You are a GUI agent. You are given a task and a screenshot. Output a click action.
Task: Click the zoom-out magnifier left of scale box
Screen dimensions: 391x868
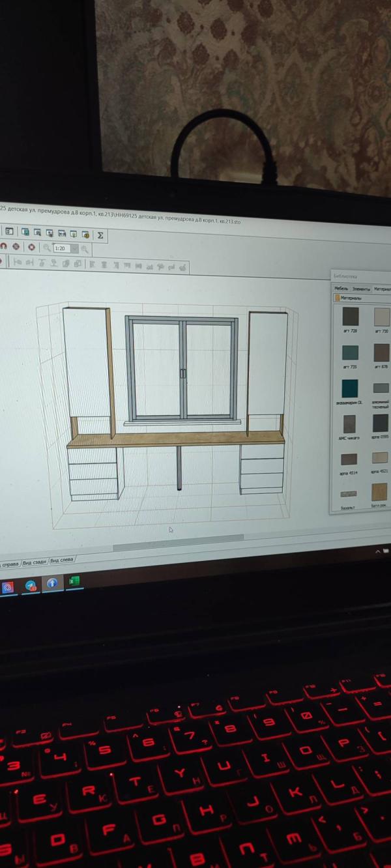(47, 248)
